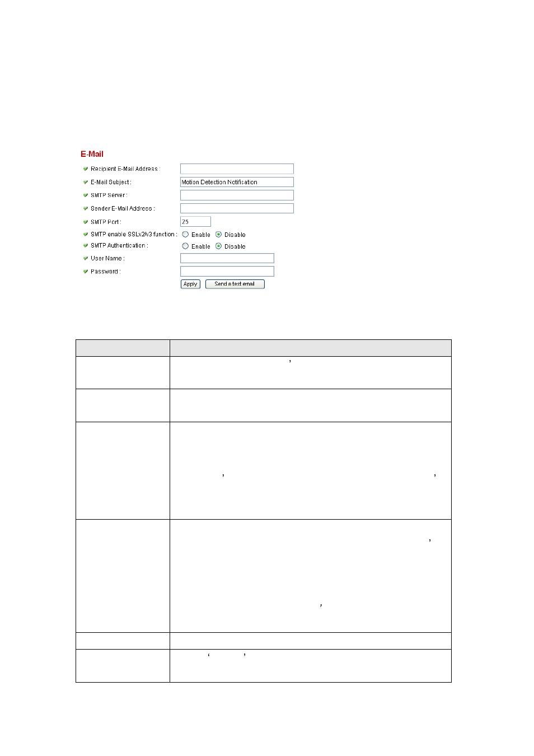This screenshot has height=756, width=534.
Task: Click the User Name input field
Action: point(227,258)
